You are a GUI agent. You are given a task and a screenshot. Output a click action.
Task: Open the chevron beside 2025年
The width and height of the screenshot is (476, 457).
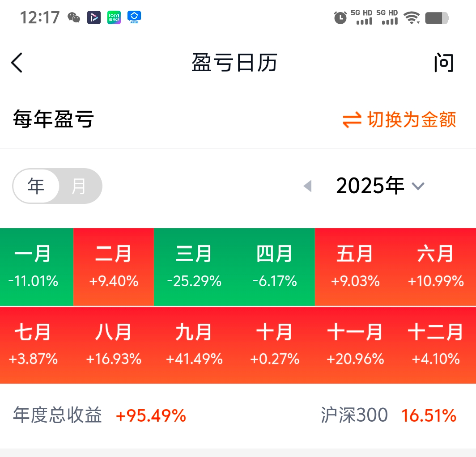tap(418, 186)
